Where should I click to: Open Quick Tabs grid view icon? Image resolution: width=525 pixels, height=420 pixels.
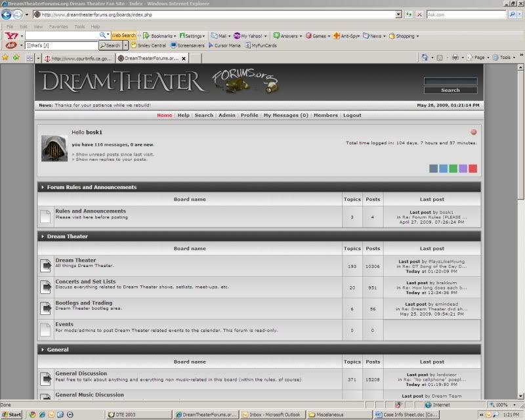(x=30, y=58)
